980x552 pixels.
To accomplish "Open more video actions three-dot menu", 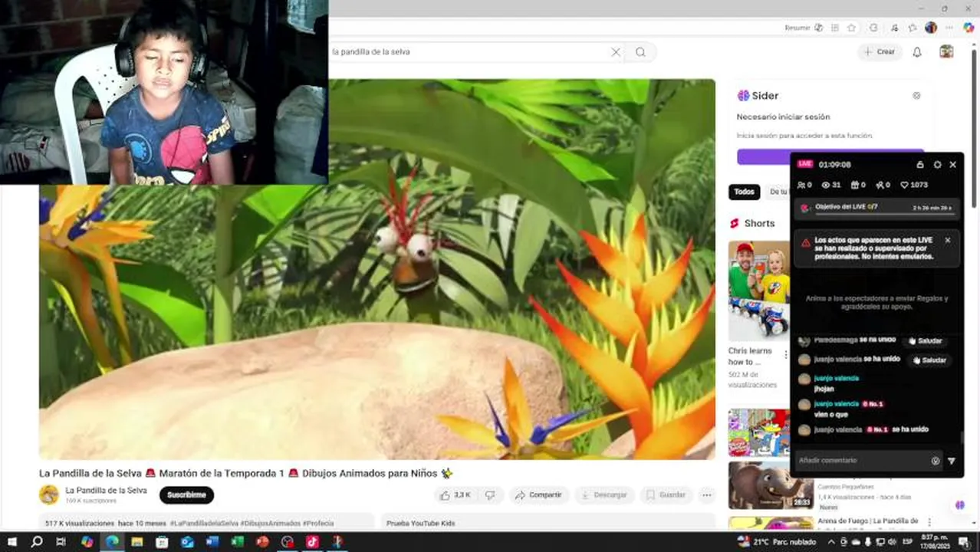I will tap(707, 495).
